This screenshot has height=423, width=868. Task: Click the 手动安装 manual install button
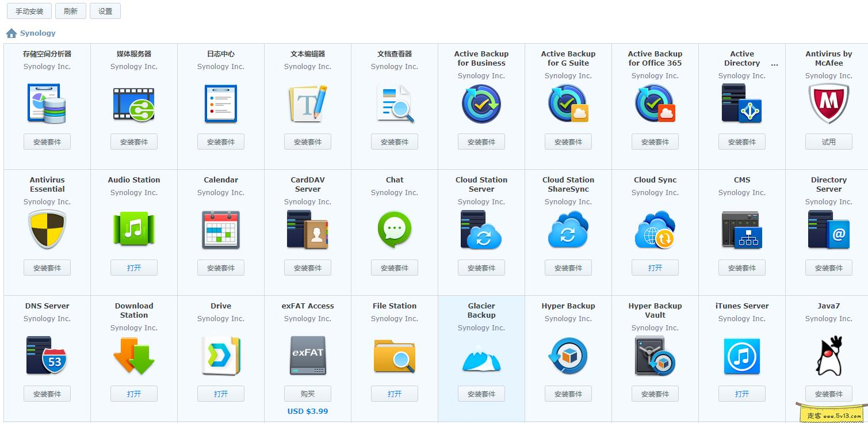[29, 10]
